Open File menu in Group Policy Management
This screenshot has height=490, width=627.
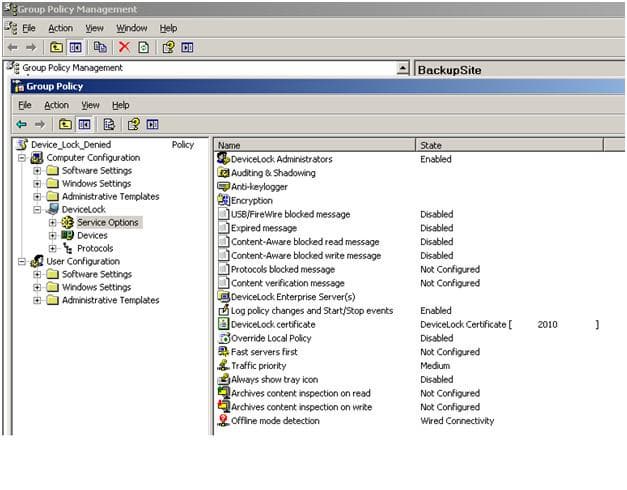pos(29,28)
